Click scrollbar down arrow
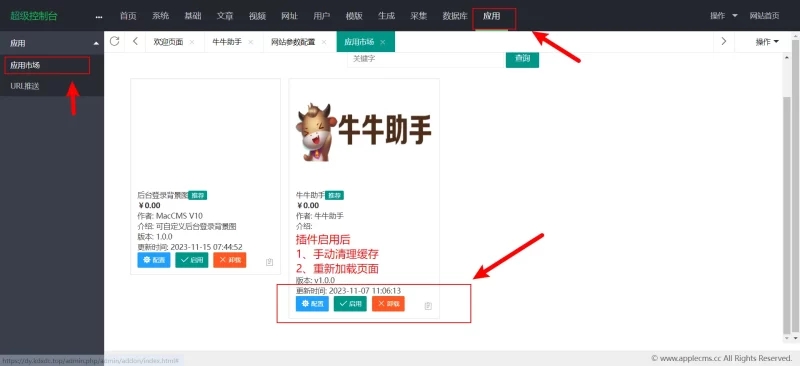 787,338
